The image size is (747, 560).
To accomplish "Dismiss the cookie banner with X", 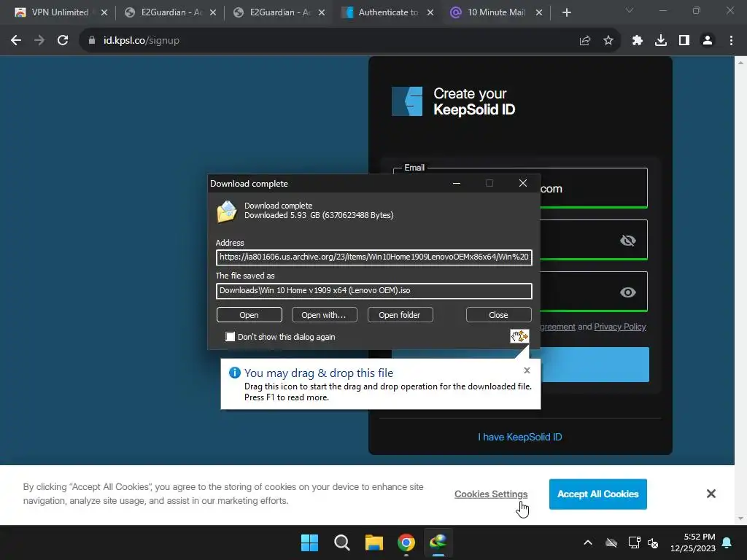I will 711,494.
